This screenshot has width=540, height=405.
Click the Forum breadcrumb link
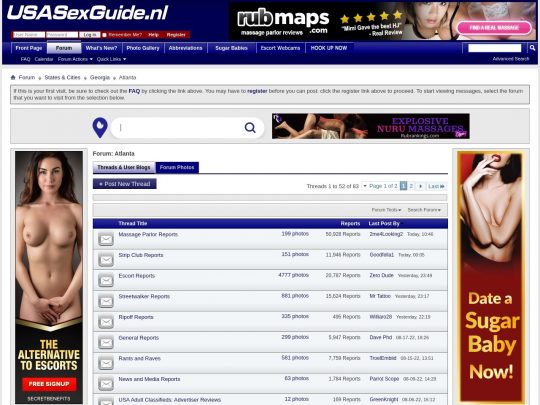point(27,77)
